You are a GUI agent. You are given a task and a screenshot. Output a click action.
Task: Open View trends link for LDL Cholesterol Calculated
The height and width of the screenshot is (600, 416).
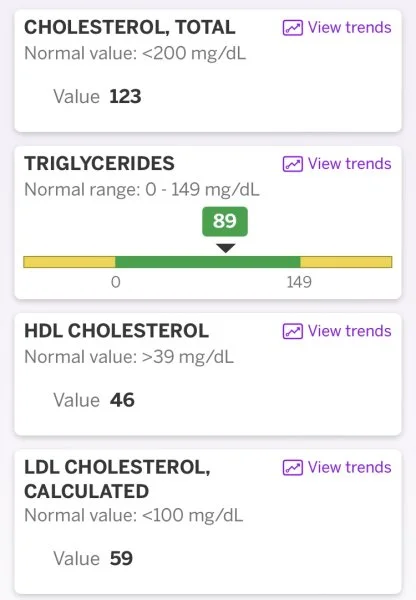tap(337, 467)
